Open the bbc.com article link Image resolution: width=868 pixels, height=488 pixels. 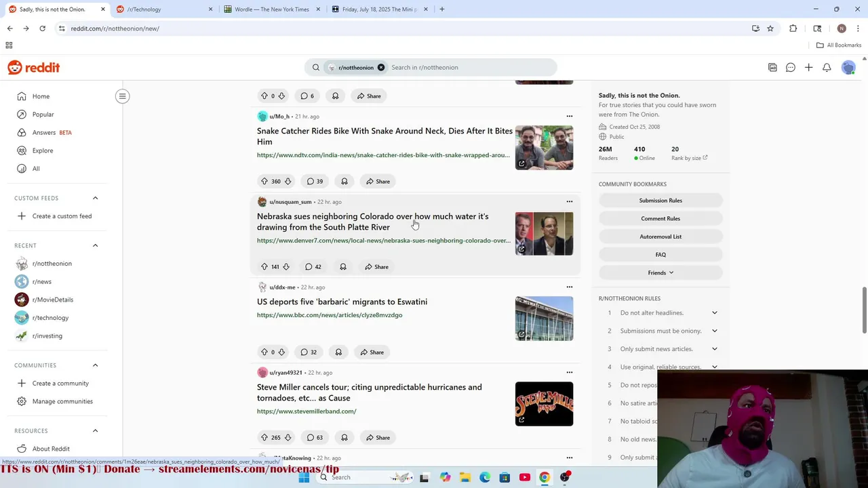point(330,315)
